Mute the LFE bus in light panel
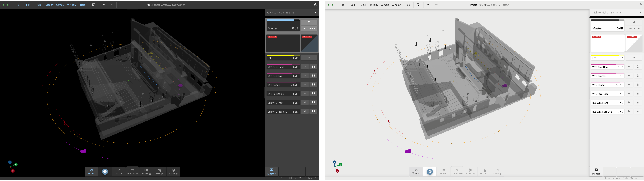644x181 pixels. click(x=633, y=58)
